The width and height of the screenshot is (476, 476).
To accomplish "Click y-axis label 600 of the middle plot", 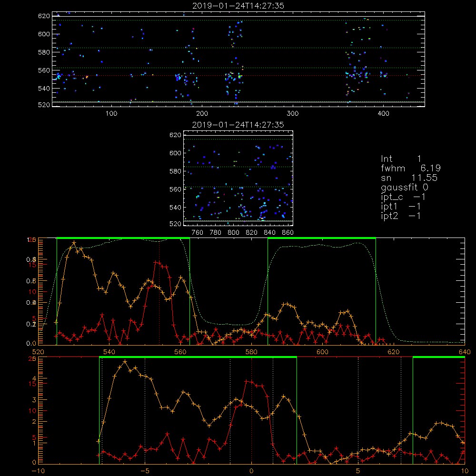I will coord(175,153).
